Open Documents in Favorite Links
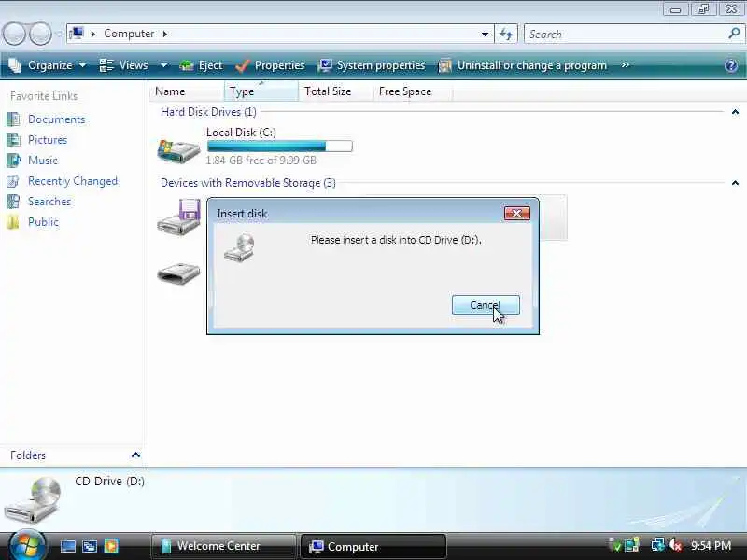This screenshot has width=747, height=560. click(x=56, y=119)
